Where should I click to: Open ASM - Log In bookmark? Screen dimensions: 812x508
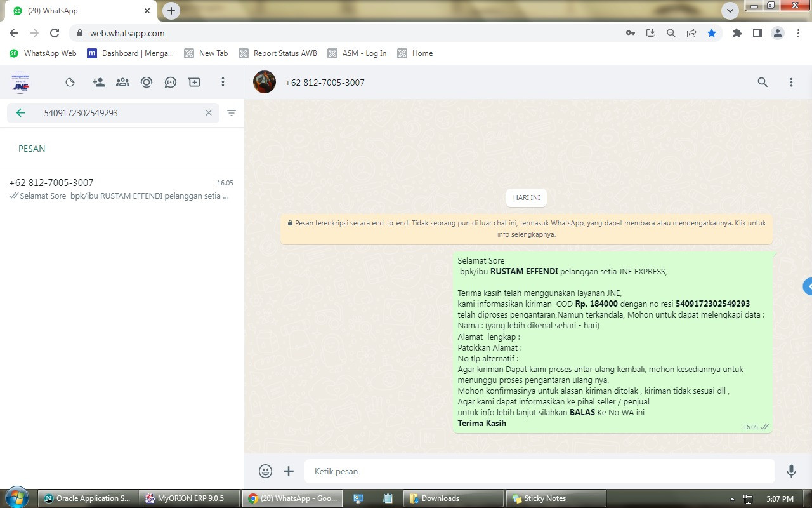coord(357,53)
